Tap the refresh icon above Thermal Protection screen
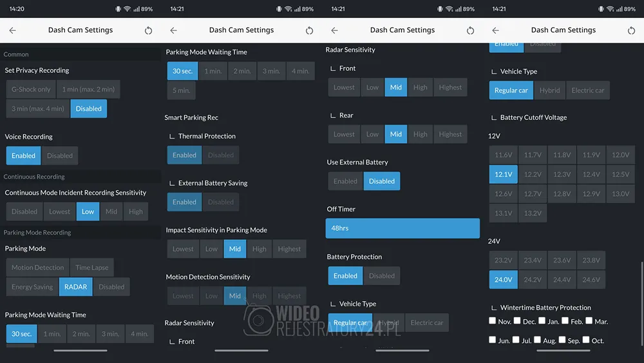 pyautogui.click(x=309, y=30)
